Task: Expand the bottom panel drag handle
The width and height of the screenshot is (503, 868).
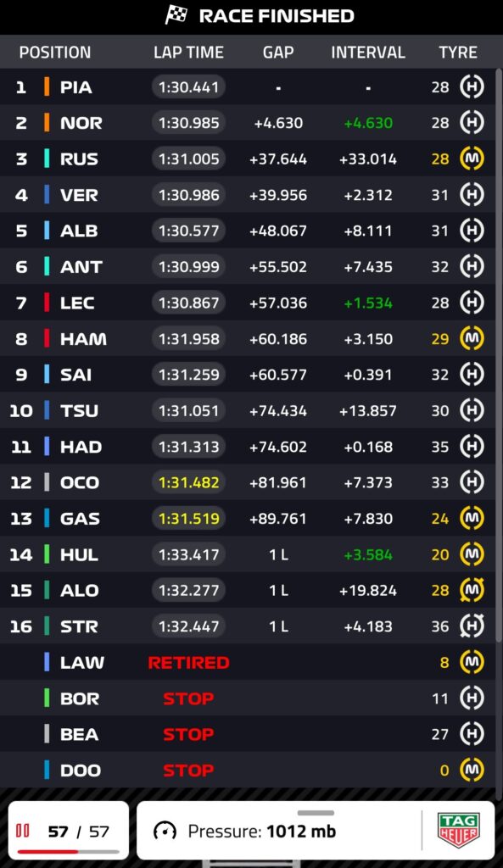Action: (316, 813)
